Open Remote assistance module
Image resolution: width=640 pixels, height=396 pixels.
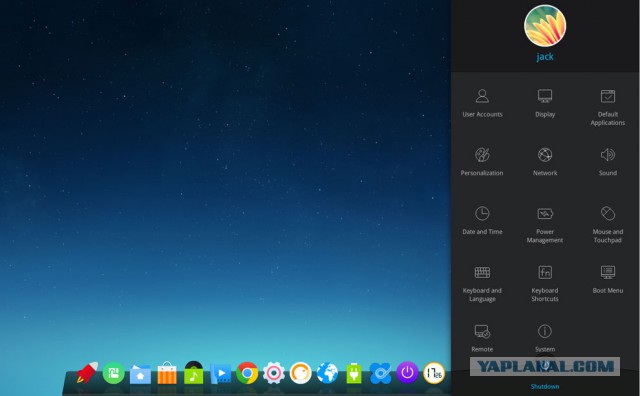[x=482, y=338]
